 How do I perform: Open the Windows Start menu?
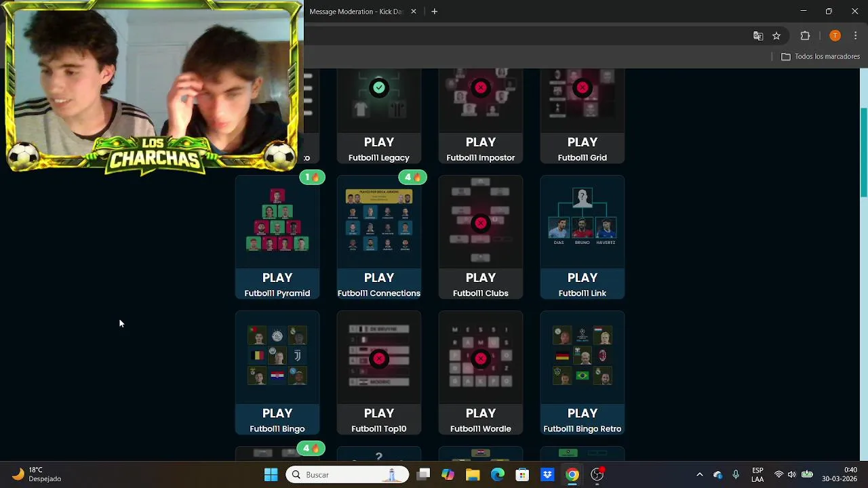tap(271, 474)
